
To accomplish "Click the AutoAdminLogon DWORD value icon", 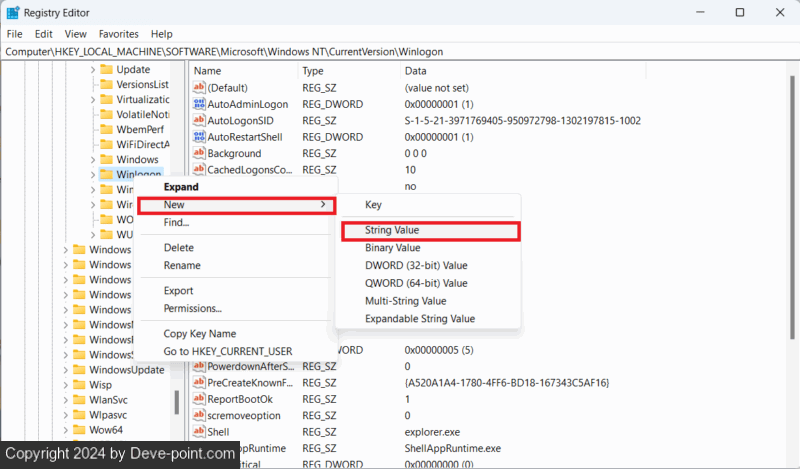I will [x=199, y=104].
